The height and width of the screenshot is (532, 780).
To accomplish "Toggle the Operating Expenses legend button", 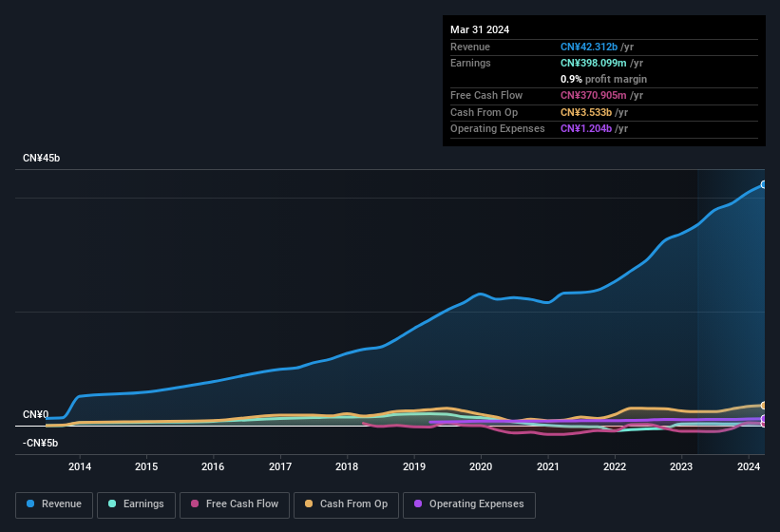I will pyautogui.click(x=469, y=504).
